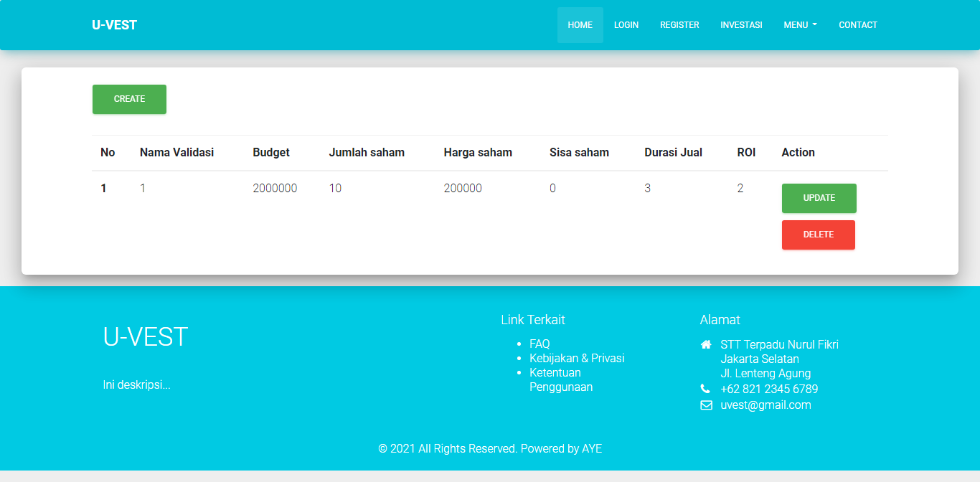Click the uvest@gmail.com email address
Viewport: 980px width, 482px height.
pyautogui.click(x=765, y=405)
